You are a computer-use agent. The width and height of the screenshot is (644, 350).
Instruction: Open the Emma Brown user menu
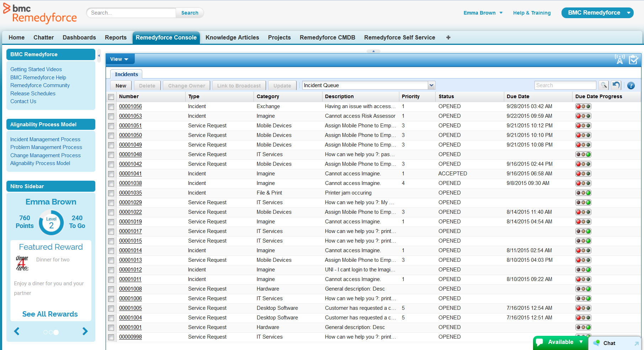pyautogui.click(x=483, y=13)
